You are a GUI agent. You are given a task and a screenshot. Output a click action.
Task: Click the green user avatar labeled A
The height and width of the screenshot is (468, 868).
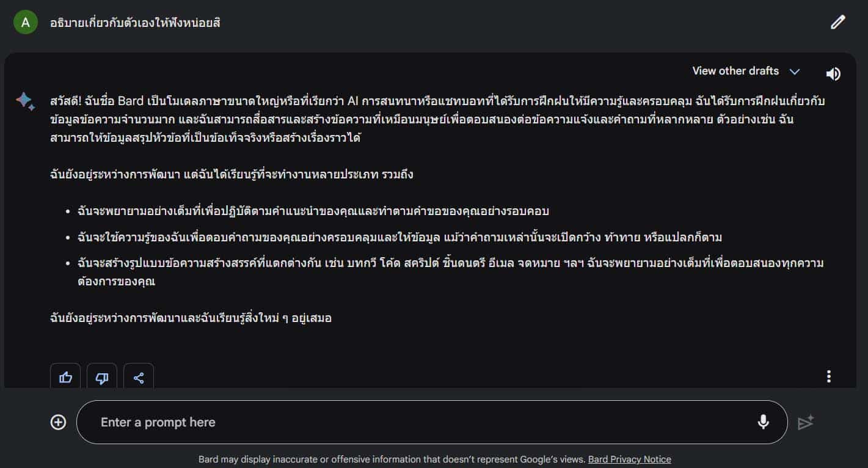(x=26, y=23)
